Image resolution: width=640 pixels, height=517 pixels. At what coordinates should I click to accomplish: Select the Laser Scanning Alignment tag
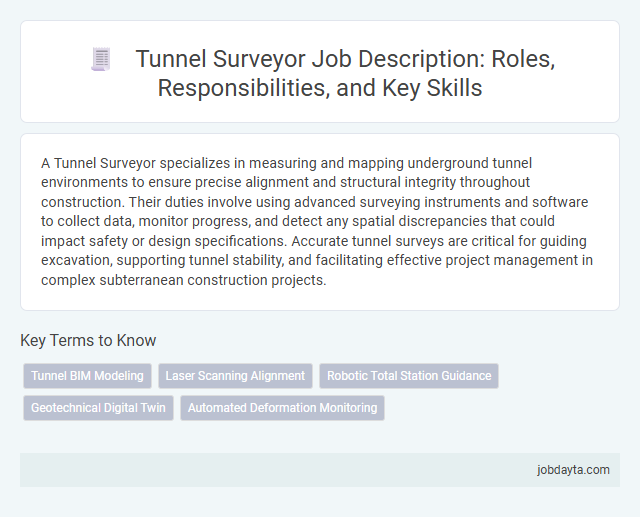point(235,376)
